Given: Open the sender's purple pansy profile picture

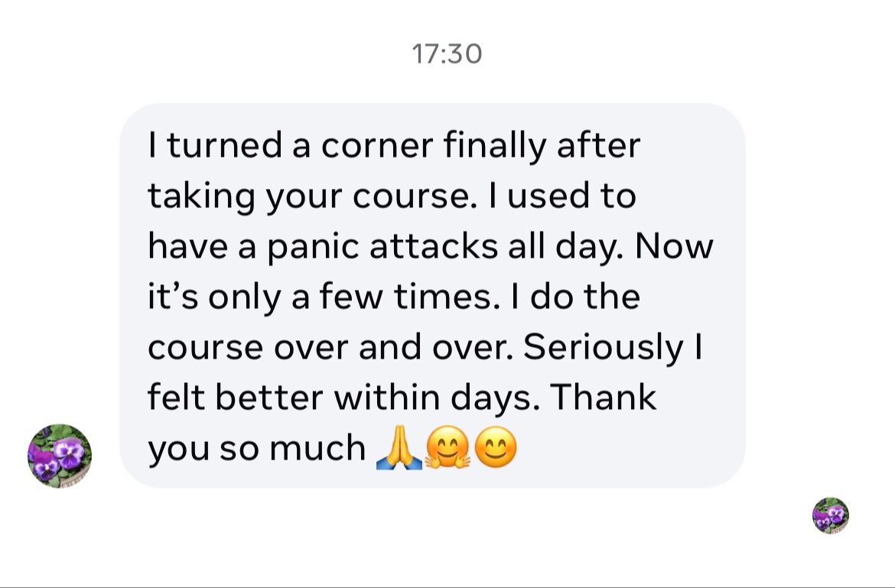Looking at the screenshot, I should coord(60,456).
